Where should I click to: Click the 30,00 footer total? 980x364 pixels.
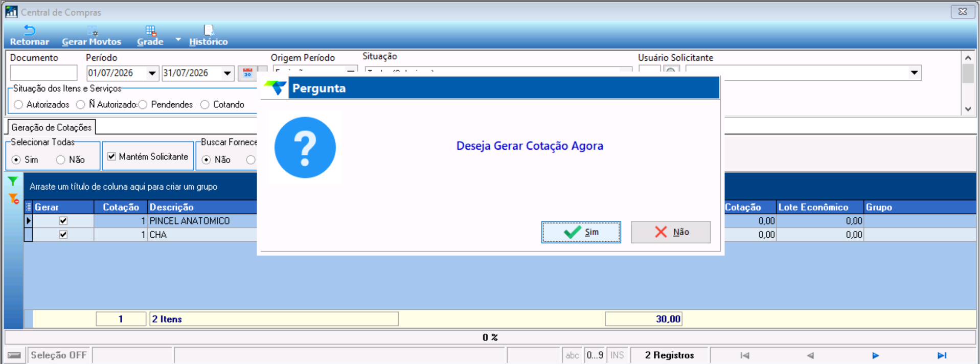(644, 319)
